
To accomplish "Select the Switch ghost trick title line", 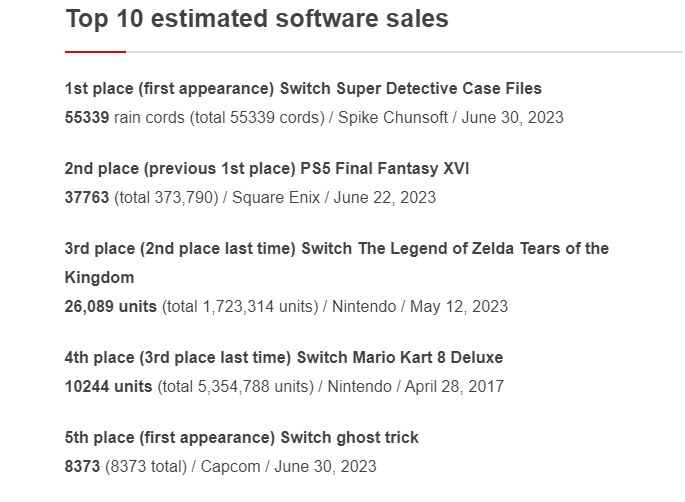I will coord(241,437).
